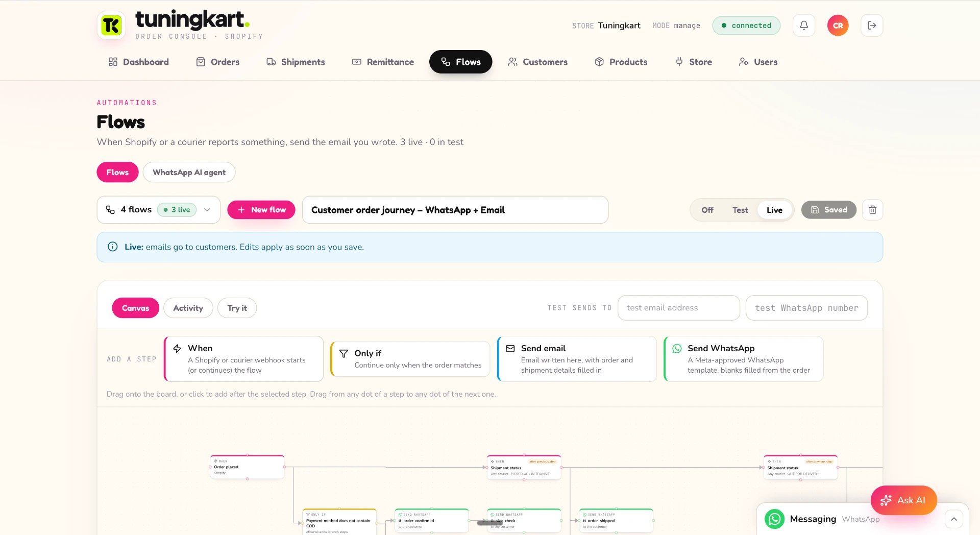The width and height of the screenshot is (980, 535).
Task: Select the Order placed canvas node
Action: click(247, 467)
